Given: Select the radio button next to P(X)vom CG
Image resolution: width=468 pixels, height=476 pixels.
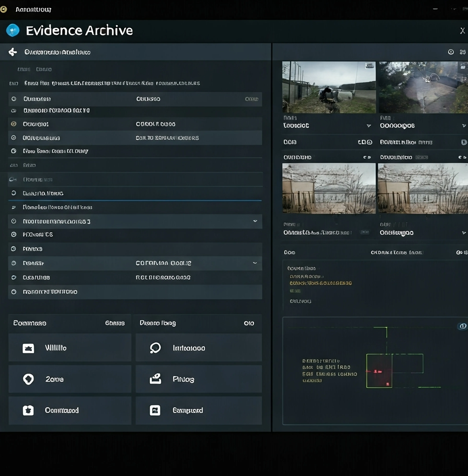Looking at the screenshot, I should 14,234.
